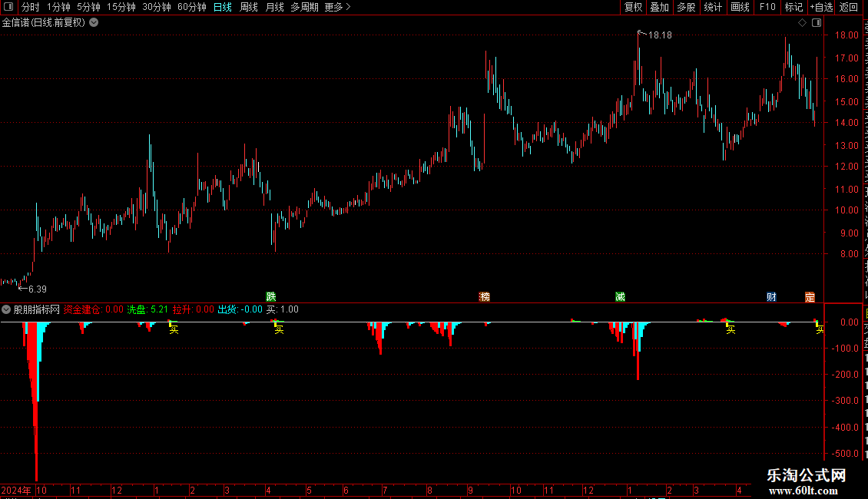Click the 18.00 price axis label
868x499 pixels.
pyautogui.click(x=847, y=35)
